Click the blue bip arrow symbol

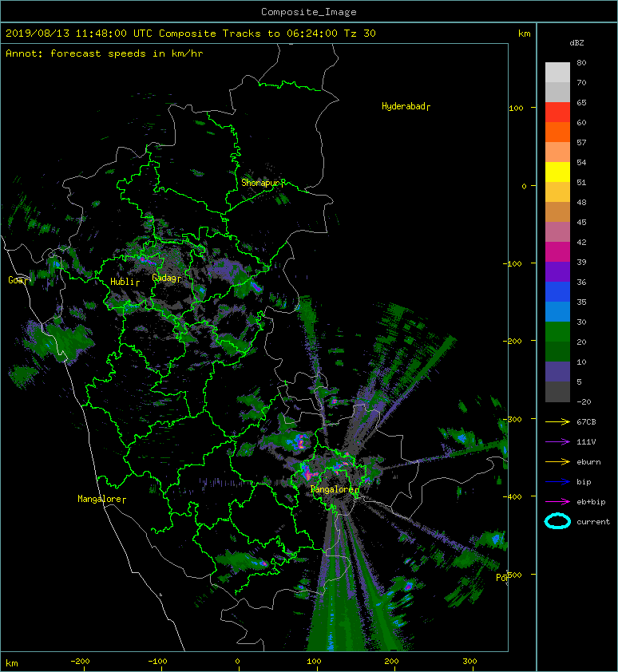tap(557, 482)
